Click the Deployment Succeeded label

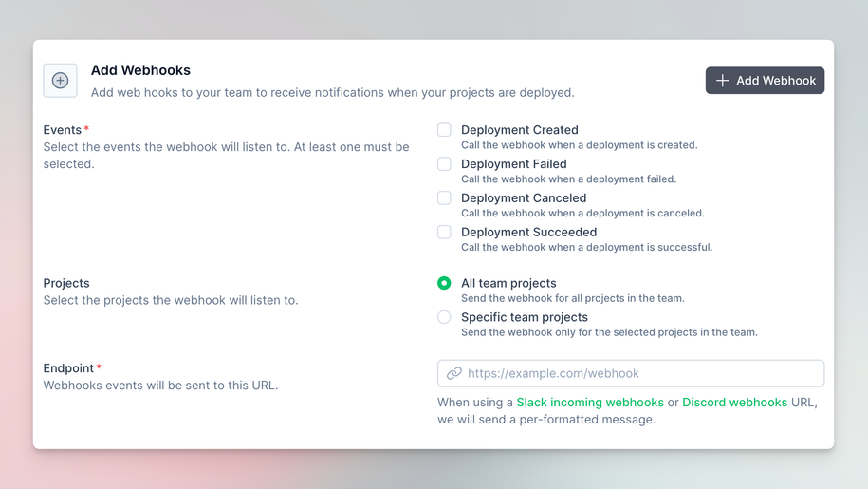coord(528,232)
